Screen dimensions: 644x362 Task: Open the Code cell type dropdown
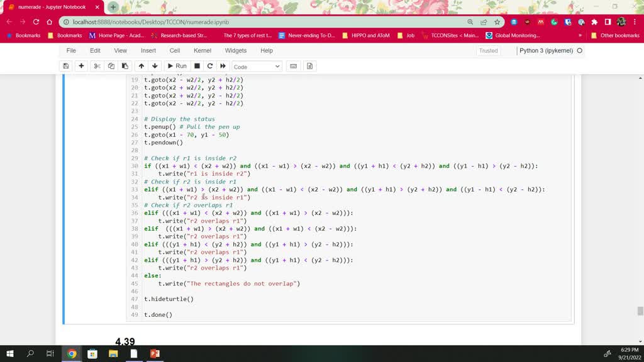coord(258,66)
